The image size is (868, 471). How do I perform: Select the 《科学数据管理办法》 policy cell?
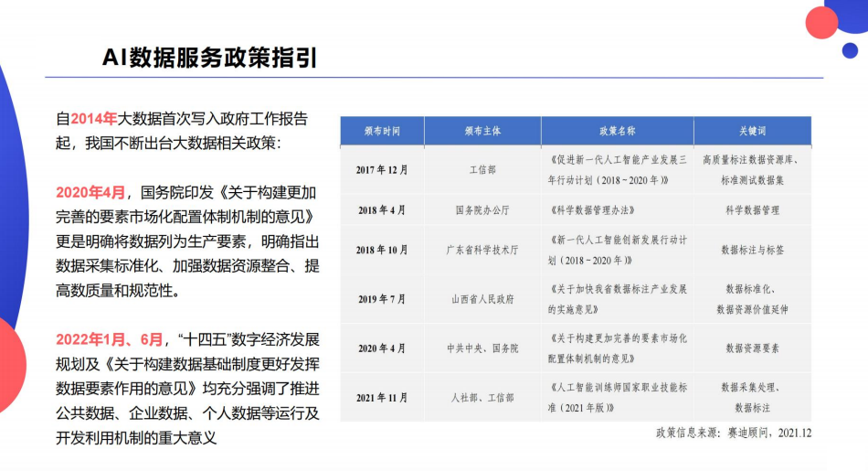tap(618, 210)
